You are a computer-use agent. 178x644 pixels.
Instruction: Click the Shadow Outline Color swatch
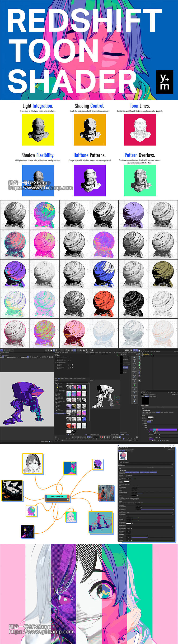(138, 508)
